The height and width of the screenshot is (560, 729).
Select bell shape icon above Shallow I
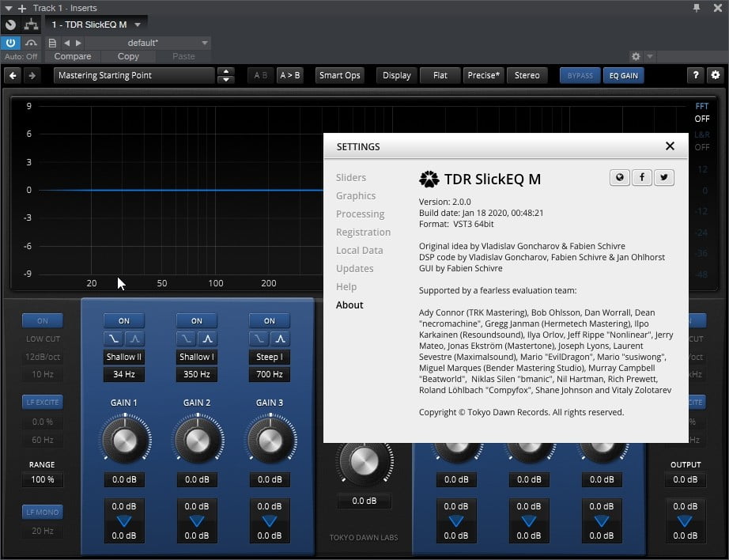click(x=207, y=339)
